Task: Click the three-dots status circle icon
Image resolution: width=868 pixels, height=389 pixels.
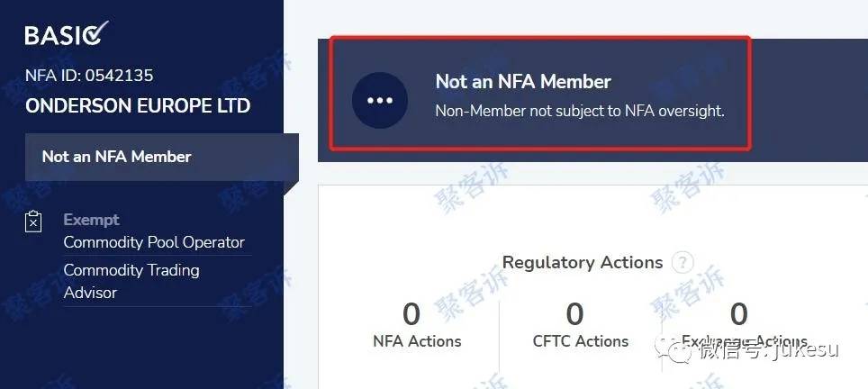Action: click(x=380, y=100)
